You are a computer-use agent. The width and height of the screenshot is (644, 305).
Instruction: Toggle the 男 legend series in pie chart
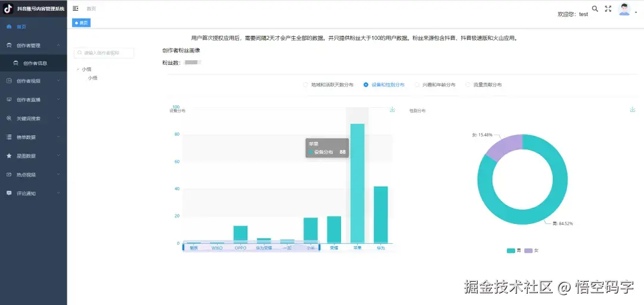(514, 250)
